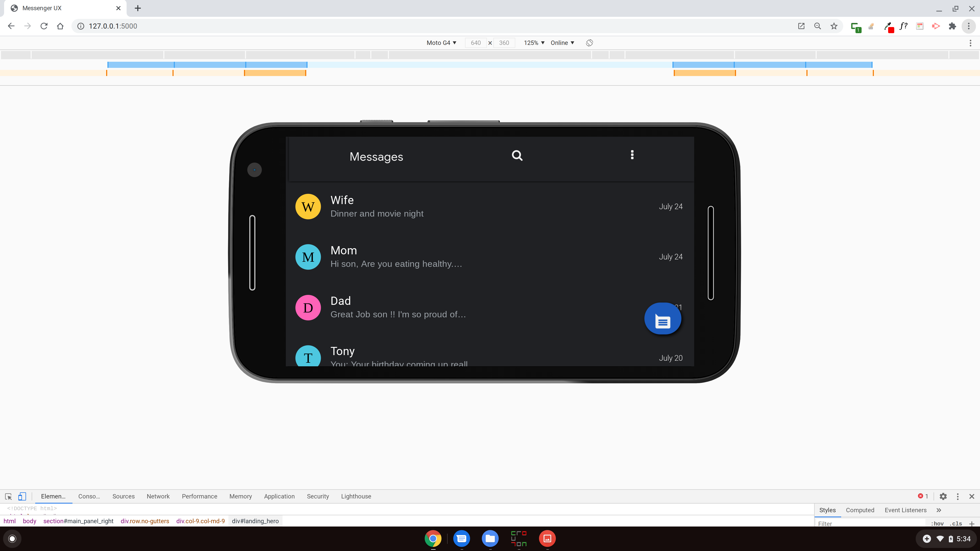Expand the Moto G4 device dropdown
The image size is (980, 551).
click(441, 43)
